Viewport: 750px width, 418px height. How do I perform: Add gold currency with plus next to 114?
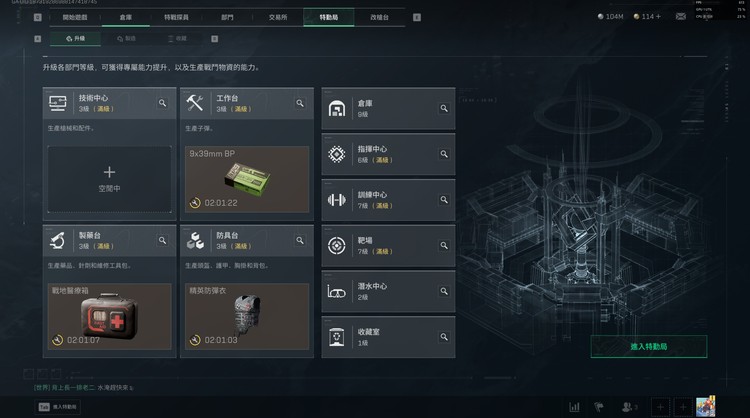[x=658, y=16]
